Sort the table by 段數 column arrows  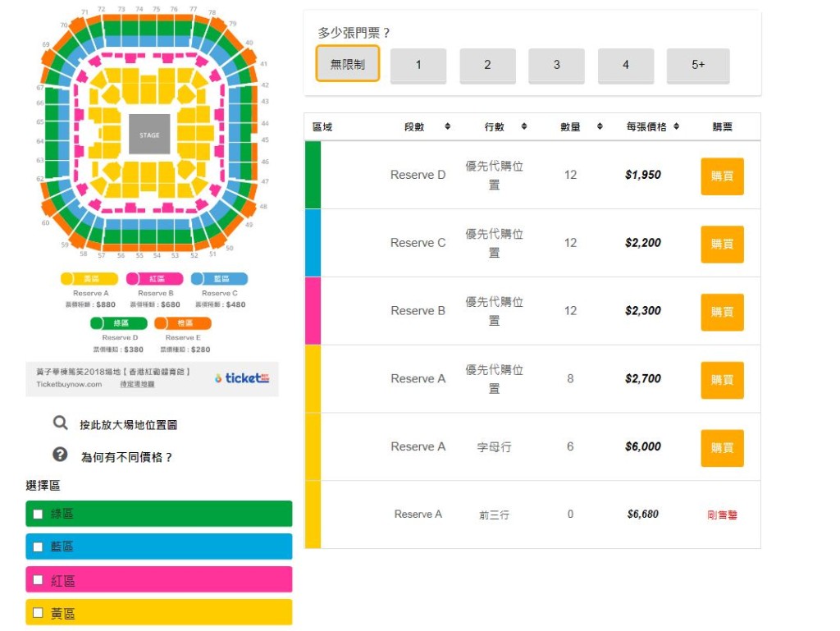click(448, 127)
